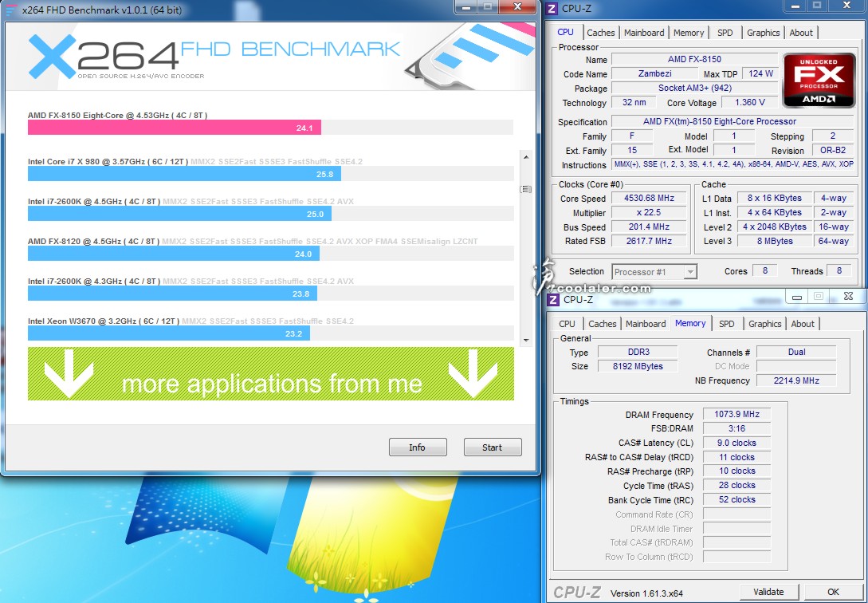
Task: Switch to Caches tab in upper CPU-Z
Action: click(x=601, y=33)
